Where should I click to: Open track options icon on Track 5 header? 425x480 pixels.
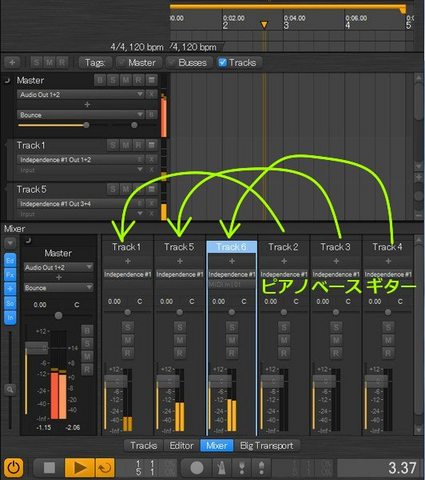click(151, 189)
